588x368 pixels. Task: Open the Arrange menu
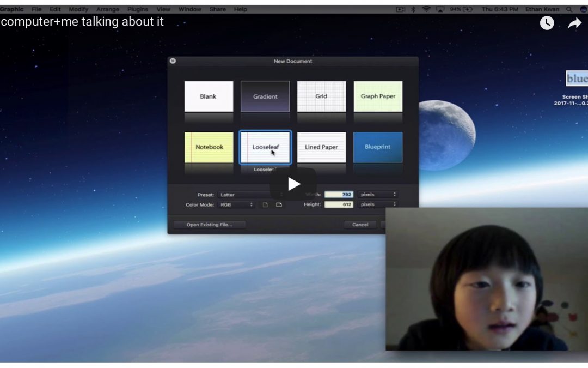[x=108, y=9]
